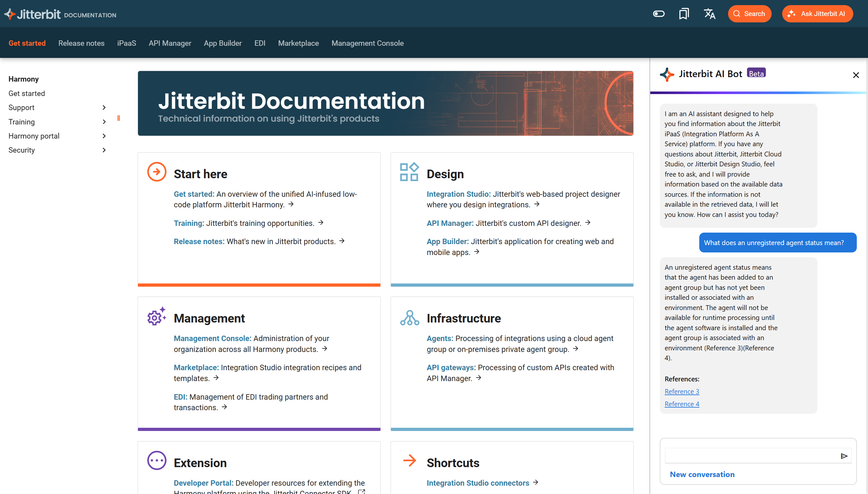The height and width of the screenshot is (494, 868).
Task: Expand the Harmony portal section chevron
Action: tap(104, 136)
